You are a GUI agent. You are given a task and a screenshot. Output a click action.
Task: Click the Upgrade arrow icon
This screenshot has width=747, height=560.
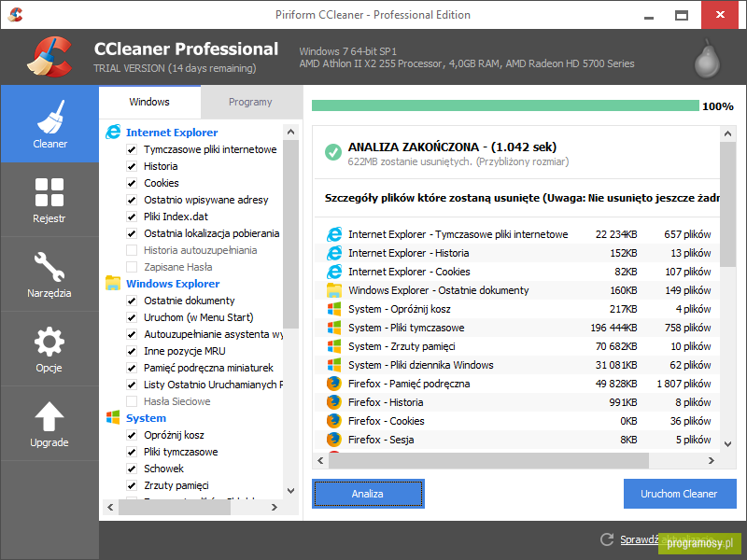point(49,416)
